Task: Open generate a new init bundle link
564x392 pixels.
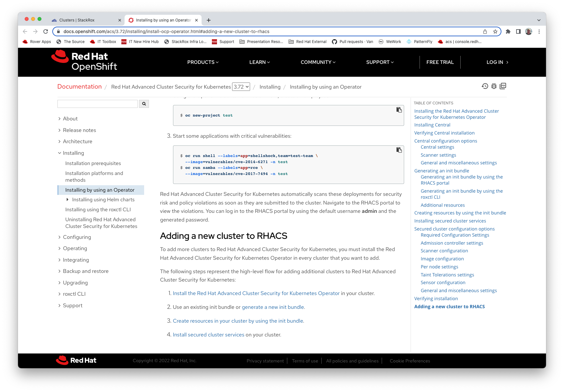Action: point(273,307)
